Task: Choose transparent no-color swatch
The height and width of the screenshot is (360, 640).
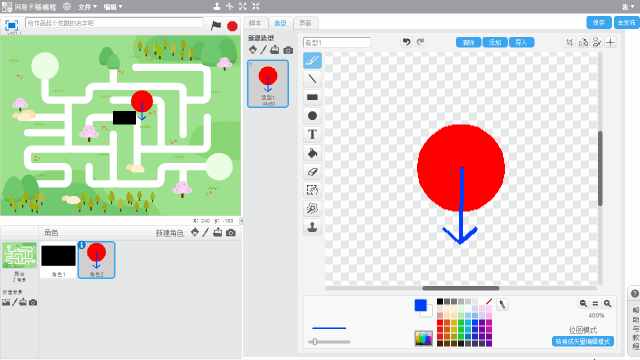Action: [x=489, y=302]
